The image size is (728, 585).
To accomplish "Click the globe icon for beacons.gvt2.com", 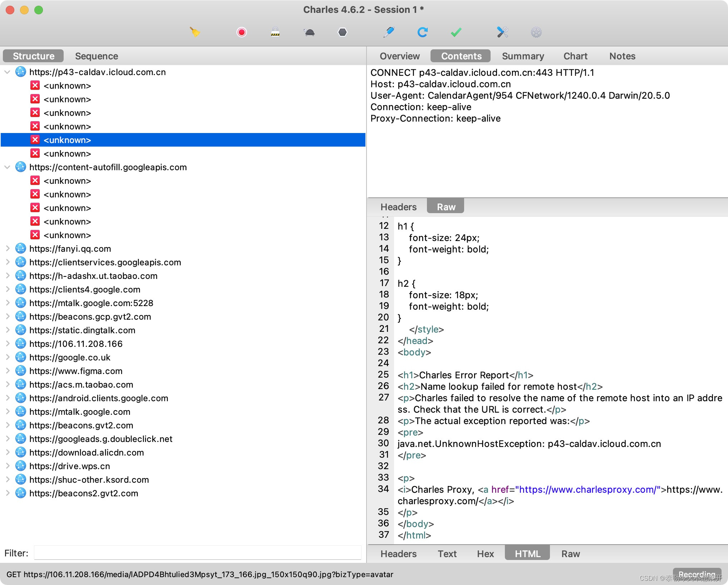I will (x=21, y=426).
